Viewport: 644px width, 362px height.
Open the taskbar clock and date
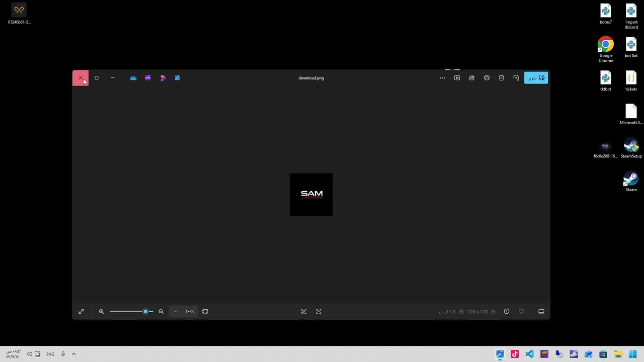[x=13, y=354]
